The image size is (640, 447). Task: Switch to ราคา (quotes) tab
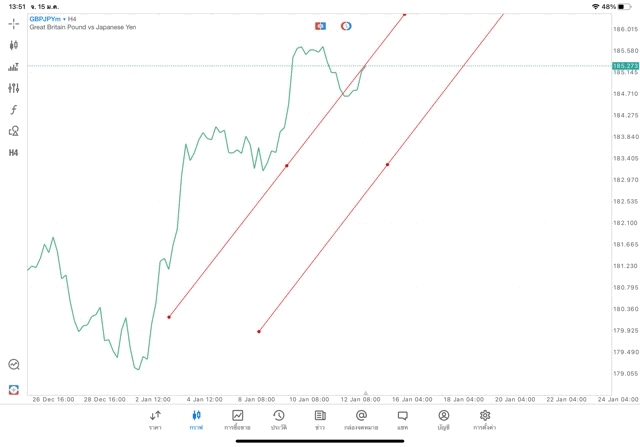(x=155, y=420)
